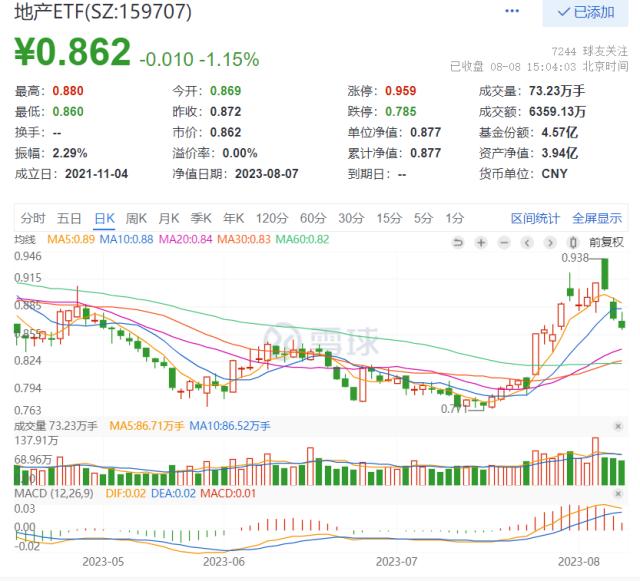640x581 pixels.
Task: Click the 2023-05 date axis label
Action: (x=103, y=562)
